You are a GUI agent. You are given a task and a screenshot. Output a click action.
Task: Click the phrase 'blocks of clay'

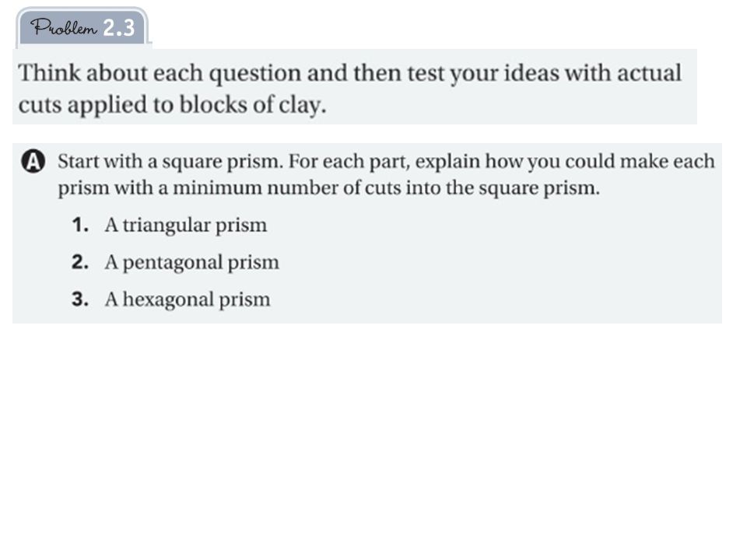click(x=252, y=105)
